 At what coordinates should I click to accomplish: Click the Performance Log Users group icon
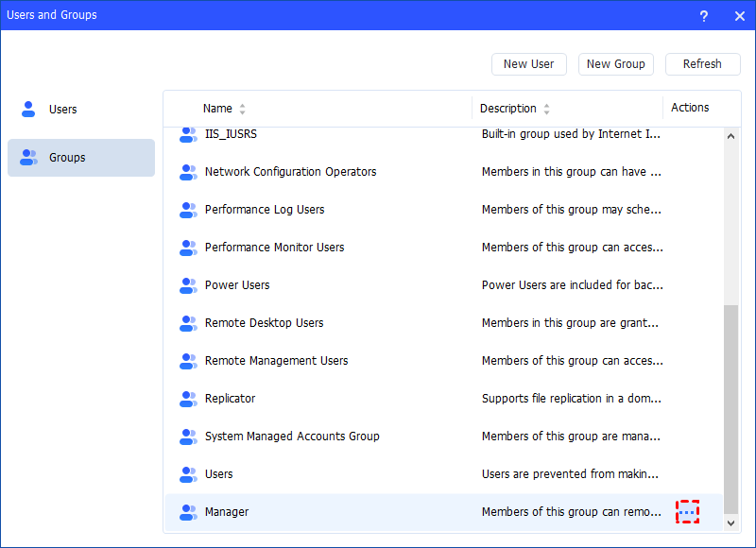[188, 210]
